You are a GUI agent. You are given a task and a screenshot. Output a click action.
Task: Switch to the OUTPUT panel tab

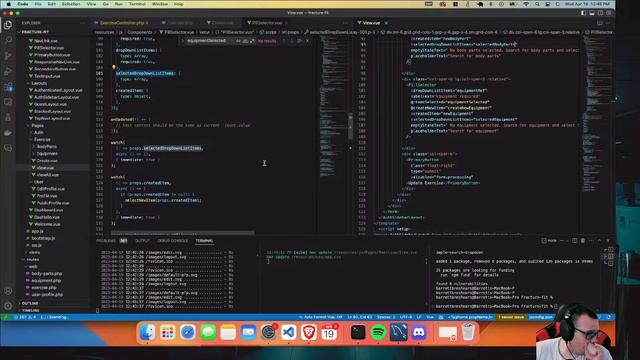tap(142, 241)
